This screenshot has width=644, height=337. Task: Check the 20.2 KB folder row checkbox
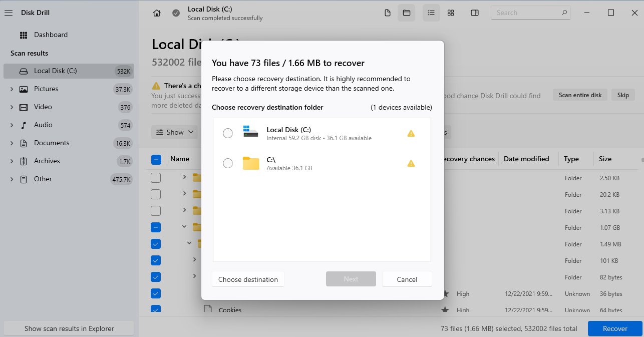coord(156,194)
